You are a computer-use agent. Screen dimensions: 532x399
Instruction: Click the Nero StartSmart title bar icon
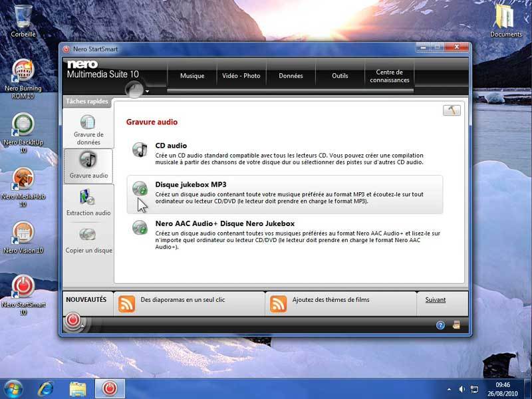[x=66, y=49]
